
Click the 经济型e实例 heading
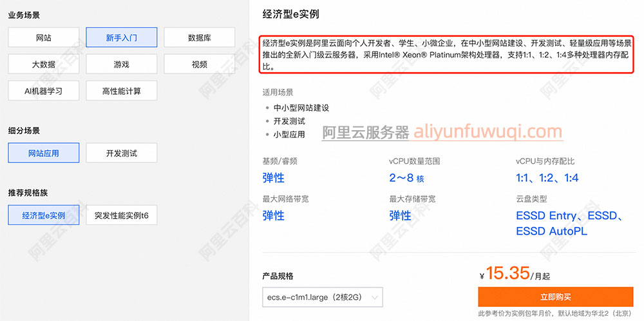click(x=291, y=14)
